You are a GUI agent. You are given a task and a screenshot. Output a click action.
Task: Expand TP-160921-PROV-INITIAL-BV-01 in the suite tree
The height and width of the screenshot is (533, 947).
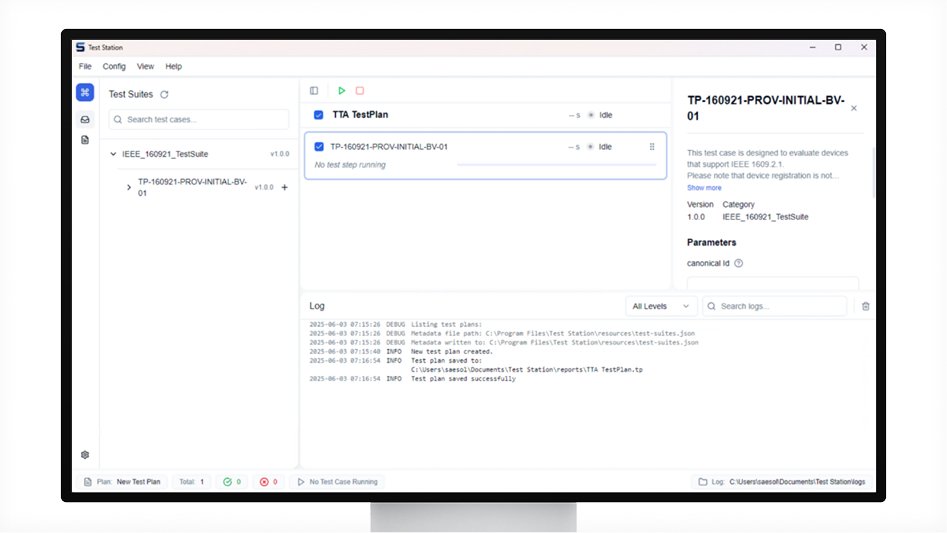tap(129, 187)
